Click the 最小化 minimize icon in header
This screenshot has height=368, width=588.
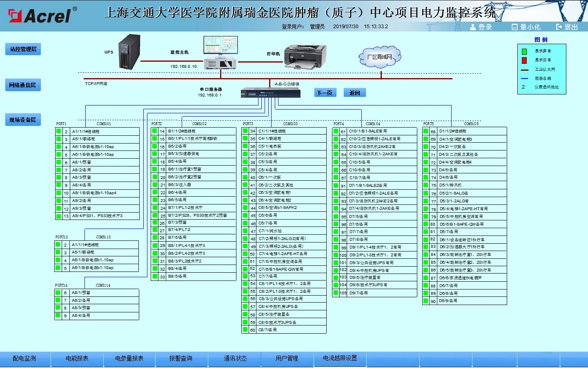tap(514, 27)
